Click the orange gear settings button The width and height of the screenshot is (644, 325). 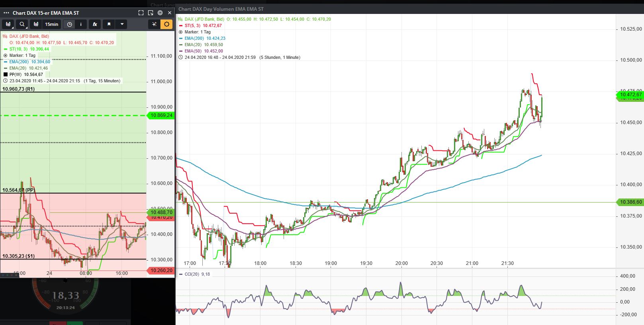coord(166,24)
